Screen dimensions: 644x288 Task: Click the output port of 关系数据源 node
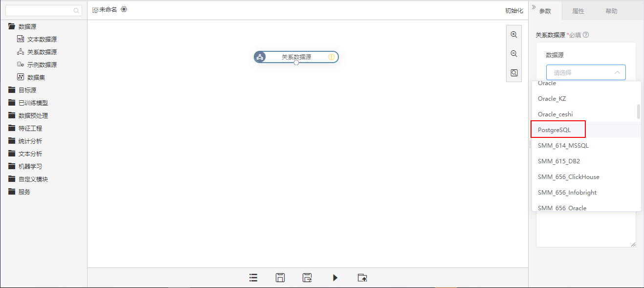pos(296,63)
